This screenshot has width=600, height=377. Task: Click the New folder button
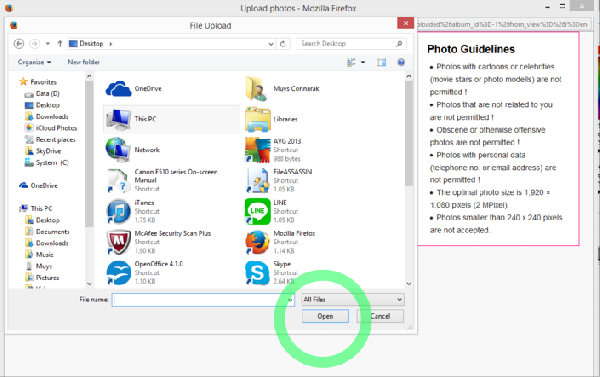tap(84, 62)
